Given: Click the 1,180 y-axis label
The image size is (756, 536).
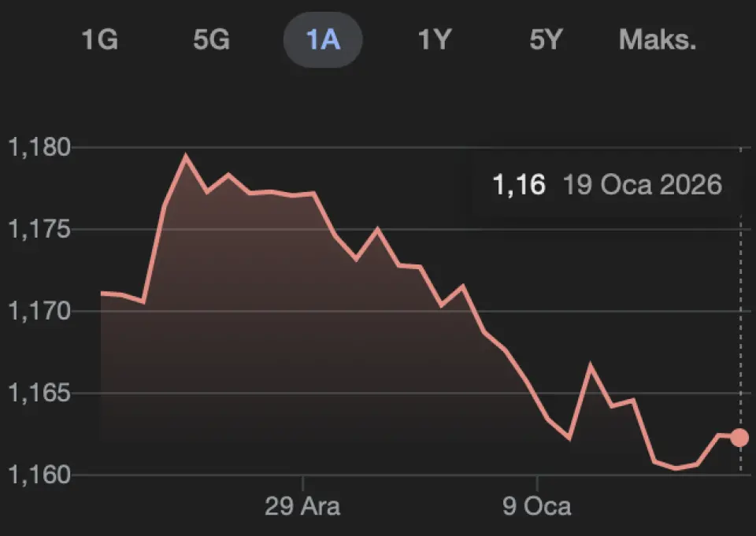Looking at the screenshot, I should pyautogui.click(x=38, y=148).
